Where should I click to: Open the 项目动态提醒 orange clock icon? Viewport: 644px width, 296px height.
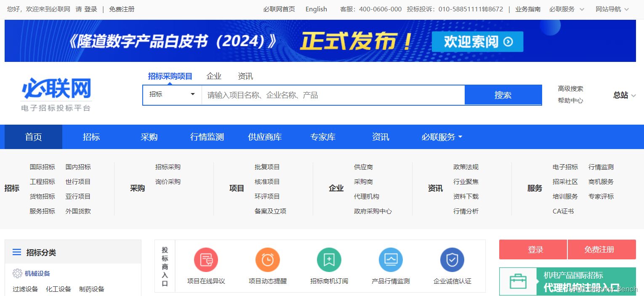click(x=267, y=260)
